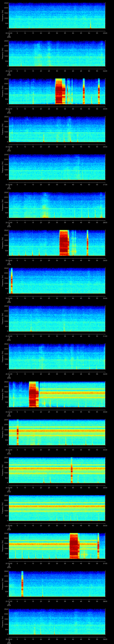Pick the burst near 8 seconds in the 20:37:00 panel
This screenshot has height=644, width=114.
coord(22,584)
